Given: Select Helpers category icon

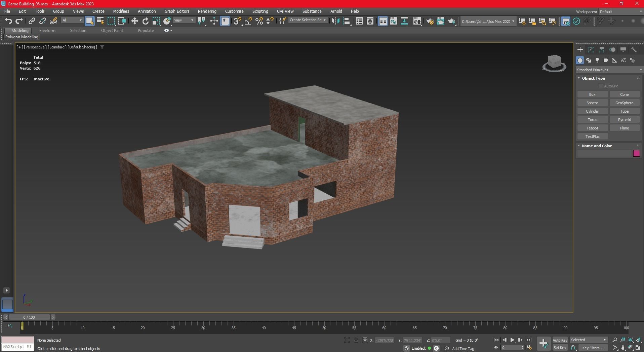Looking at the screenshot, I should point(615,61).
